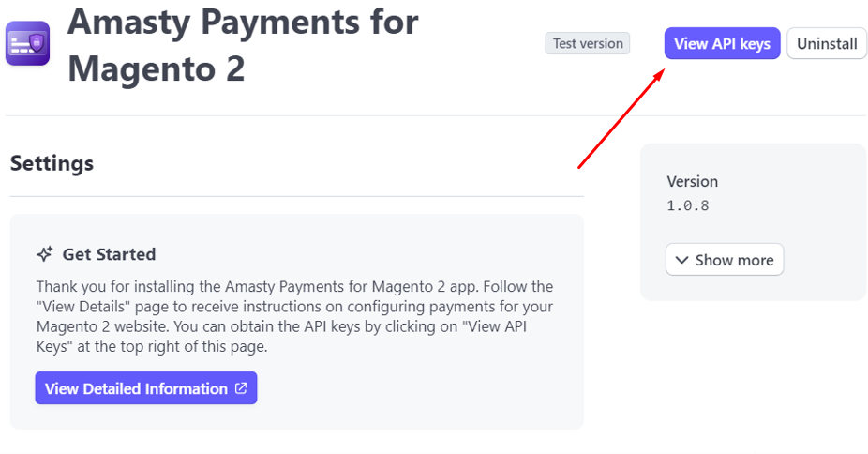Image resolution: width=868 pixels, height=454 pixels.
Task: Click the Amasty Payments for Magento 2 title
Action: pos(243,45)
